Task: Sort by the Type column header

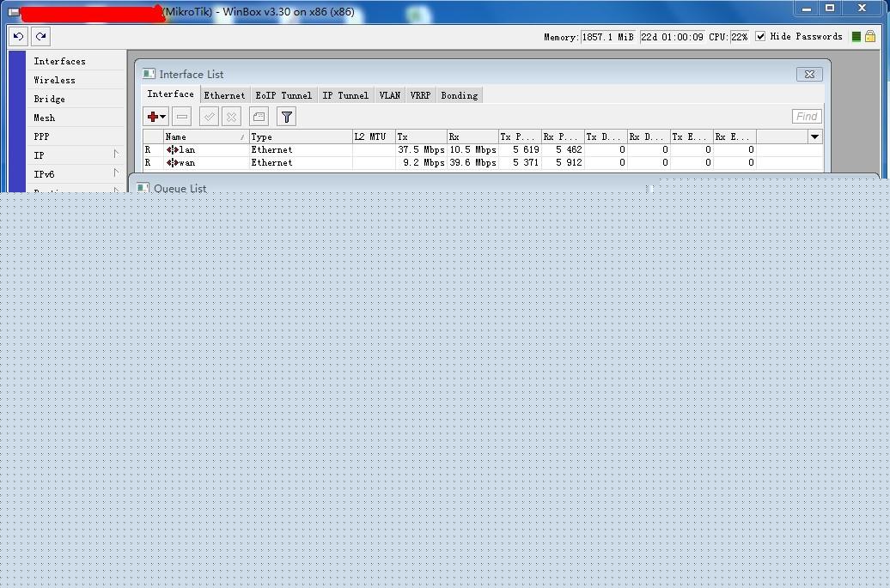Action: click(301, 136)
